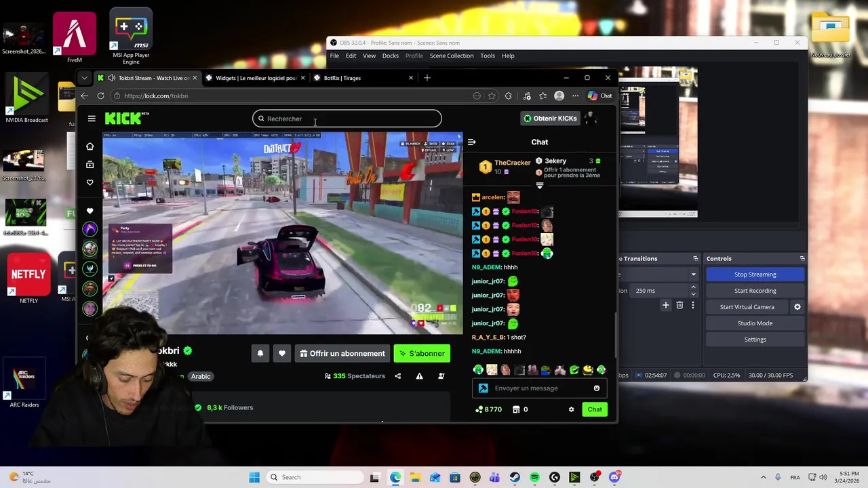Pop out the OBS Controls dock
868x488 pixels.
pyautogui.click(x=802, y=258)
